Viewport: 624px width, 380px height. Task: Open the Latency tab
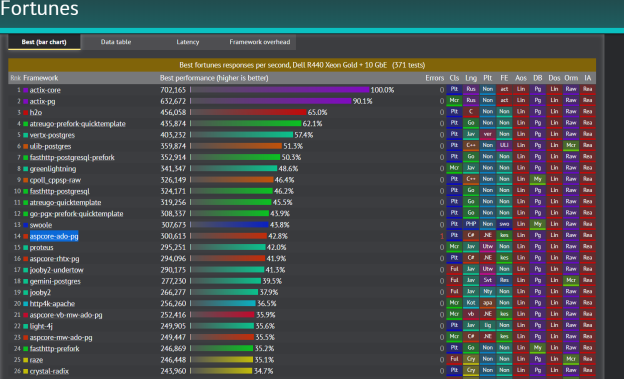pyautogui.click(x=187, y=42)
